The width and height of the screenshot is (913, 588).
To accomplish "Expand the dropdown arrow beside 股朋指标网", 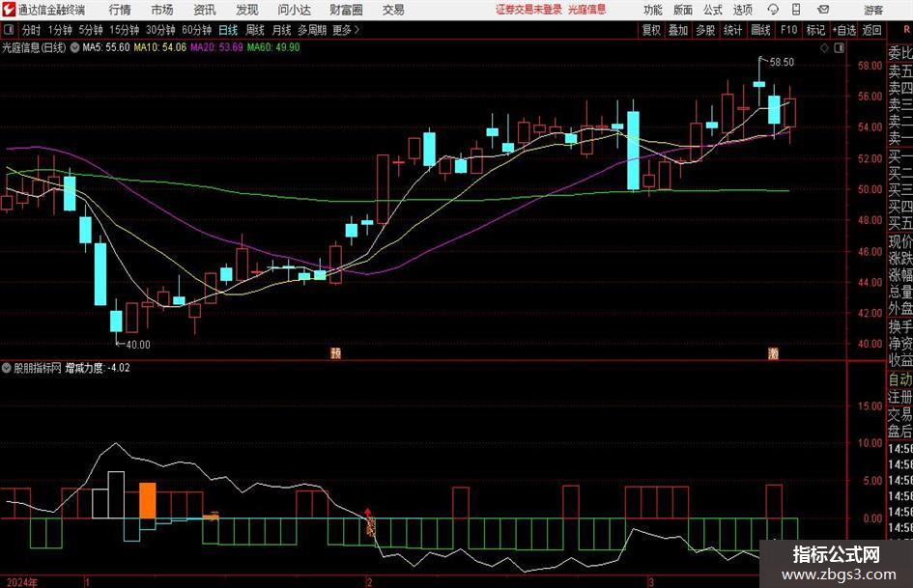I will point(7,368).
